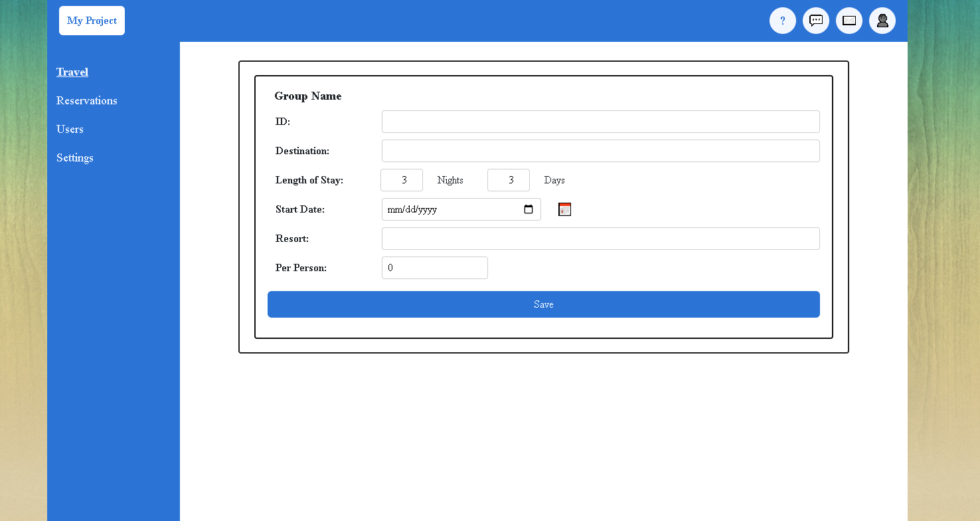The image size is (980, 521).
Task: Open Reservations in the sidebar
Action: [87, 100]
